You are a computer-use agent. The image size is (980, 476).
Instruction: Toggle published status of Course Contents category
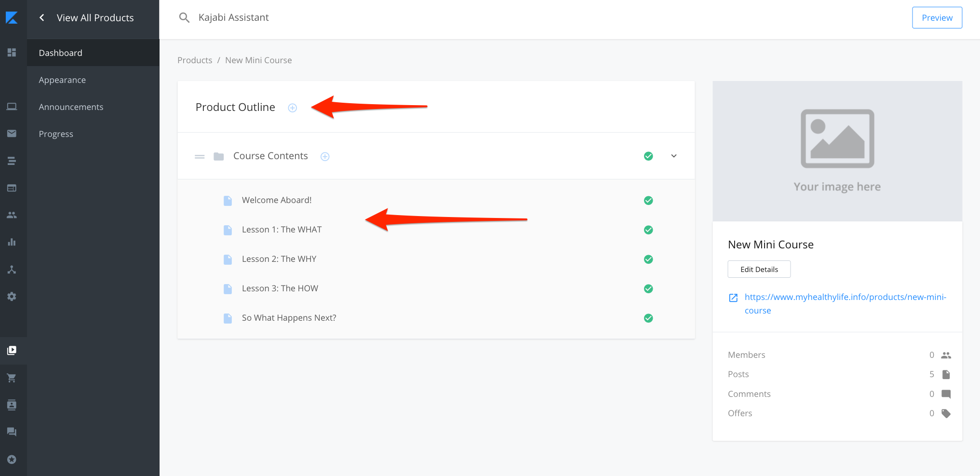click(649, 156)
